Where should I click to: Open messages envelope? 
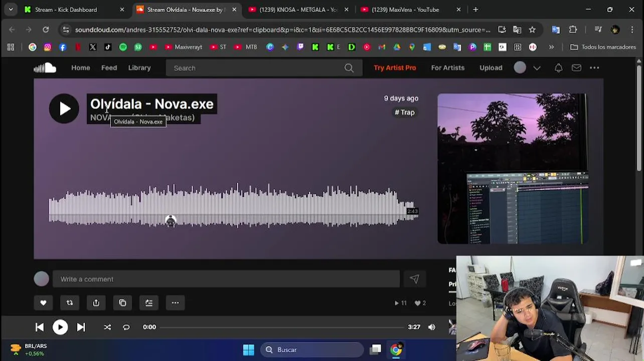[576, 68]
